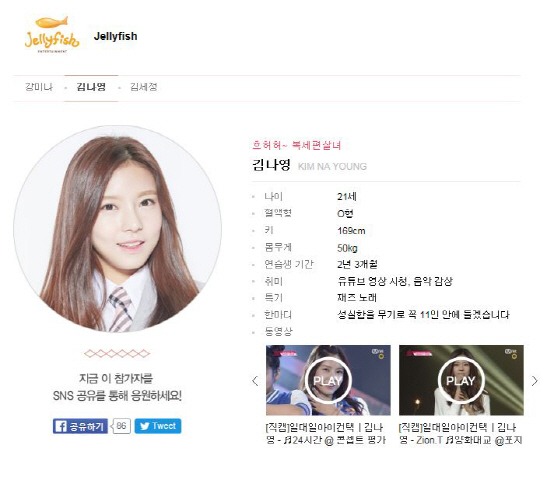This screenshot has height=478, width=540.
Task: Switch to the 김세정 tab
Action: tap(144, 87)
